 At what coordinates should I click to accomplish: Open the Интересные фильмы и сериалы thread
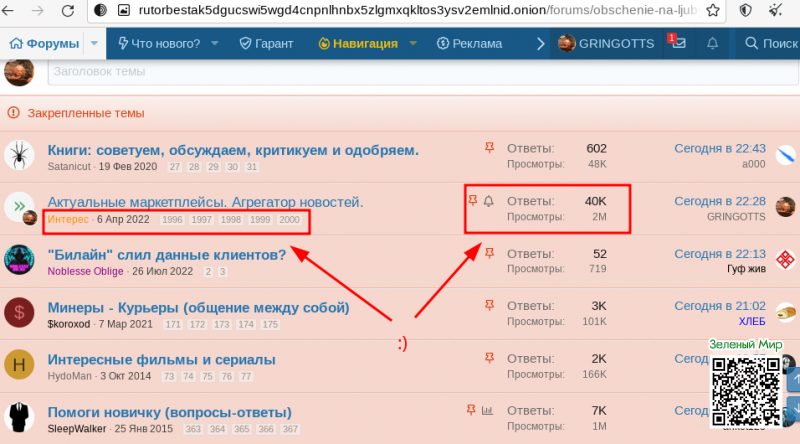pos(161,359)
